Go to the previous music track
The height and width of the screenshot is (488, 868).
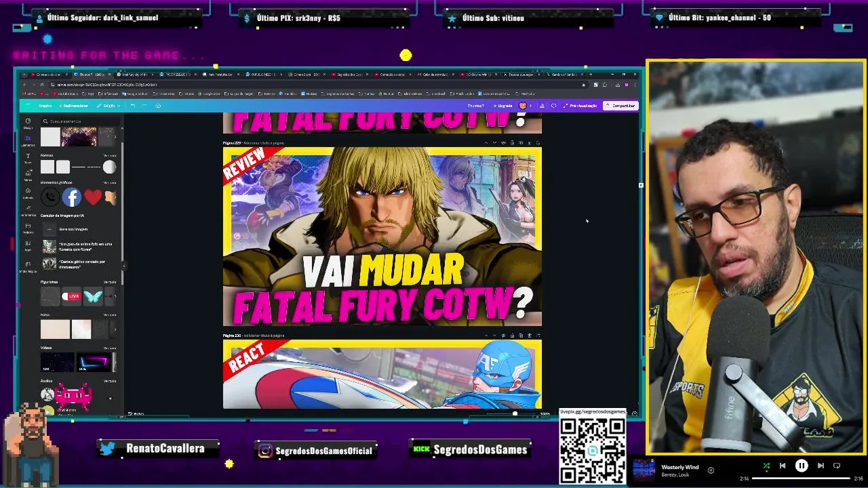[783, 466]
